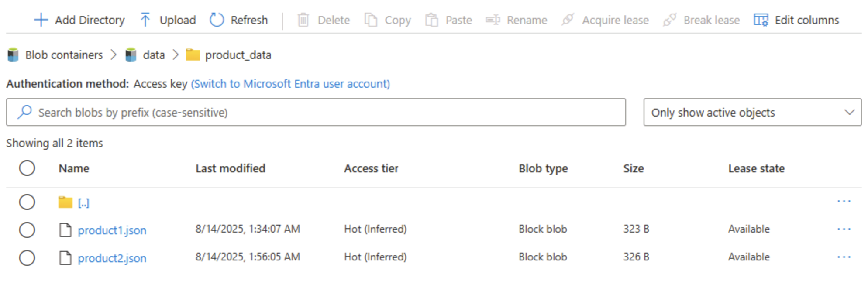Select all items with header radio button

coord(27,168)
